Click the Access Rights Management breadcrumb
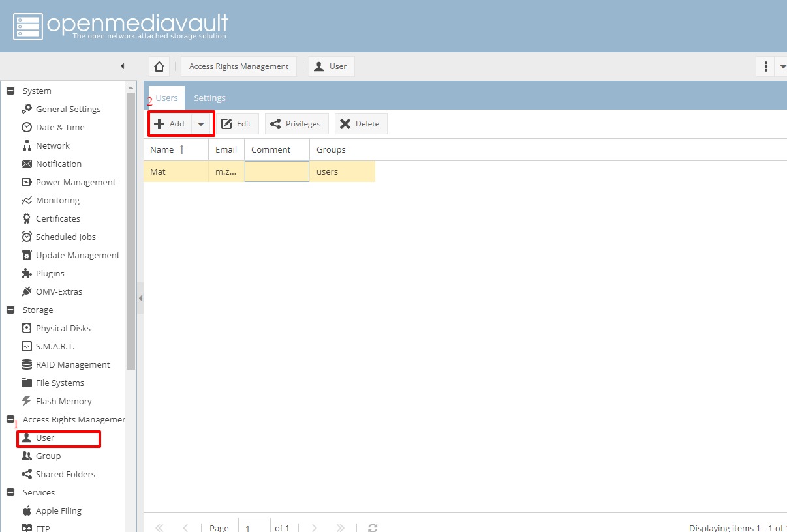Screen dimensions: 787x532 coord(239,66)
